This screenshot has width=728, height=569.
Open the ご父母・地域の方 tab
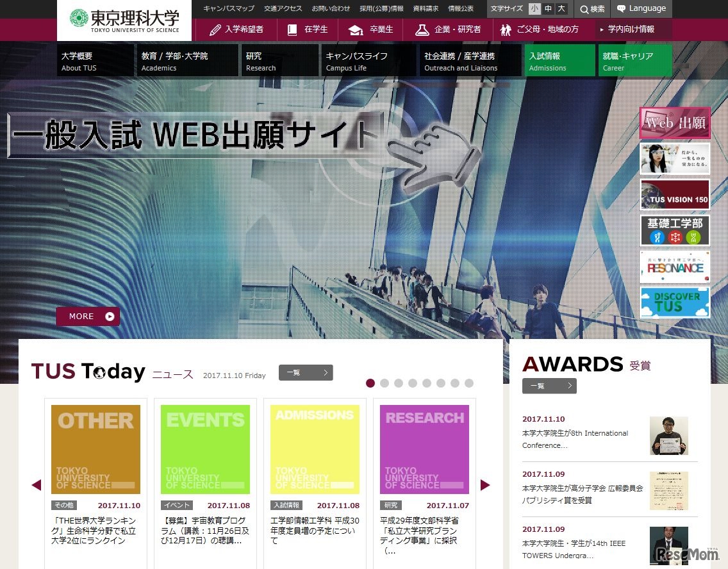click(539, 29)
